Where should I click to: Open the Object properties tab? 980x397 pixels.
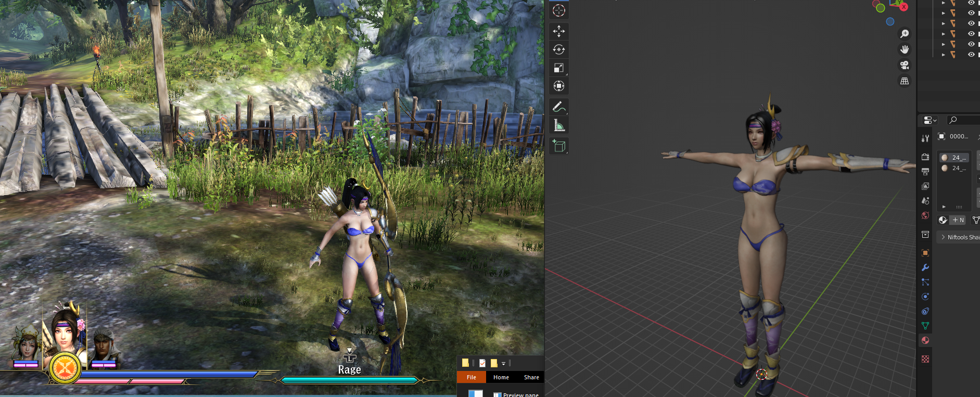click(x=925, y=253)
